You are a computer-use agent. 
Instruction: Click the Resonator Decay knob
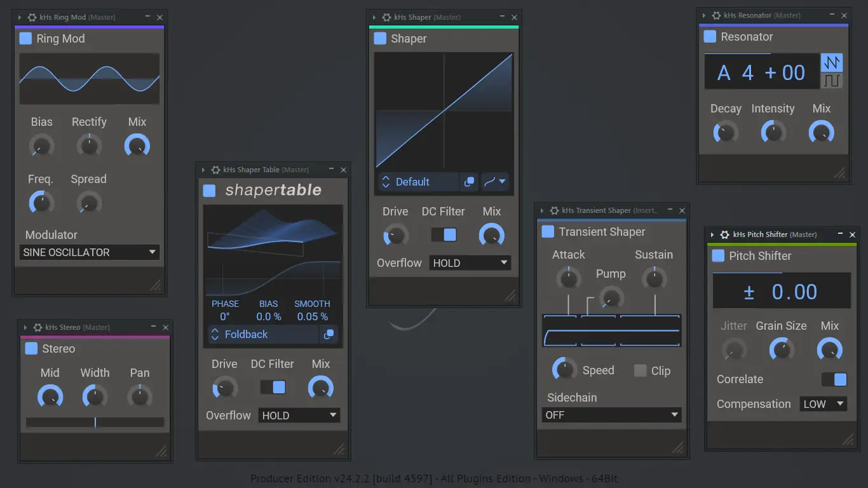(x=725, y=133)
